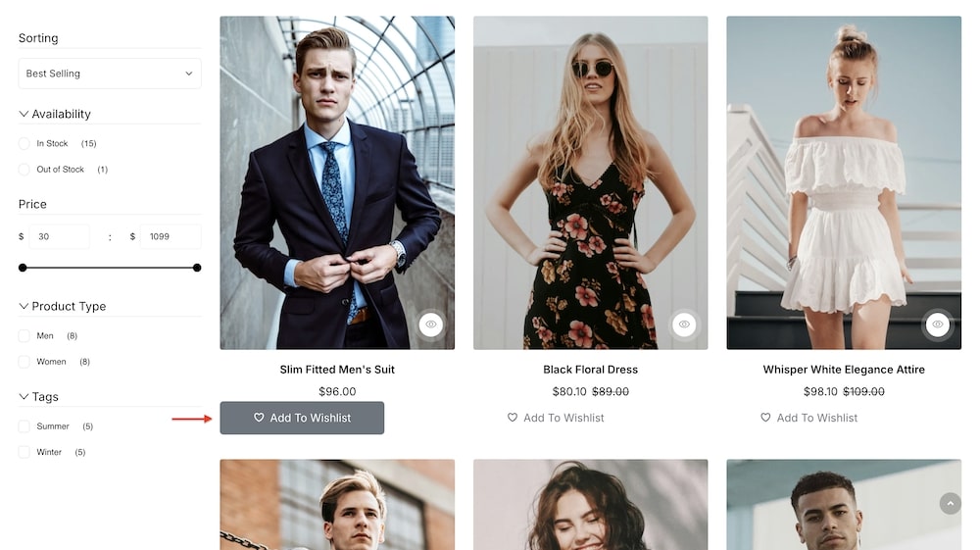Click heart icon in the suit's wishlist button
This screenshot has width=980, height=550.
[260, 418]
